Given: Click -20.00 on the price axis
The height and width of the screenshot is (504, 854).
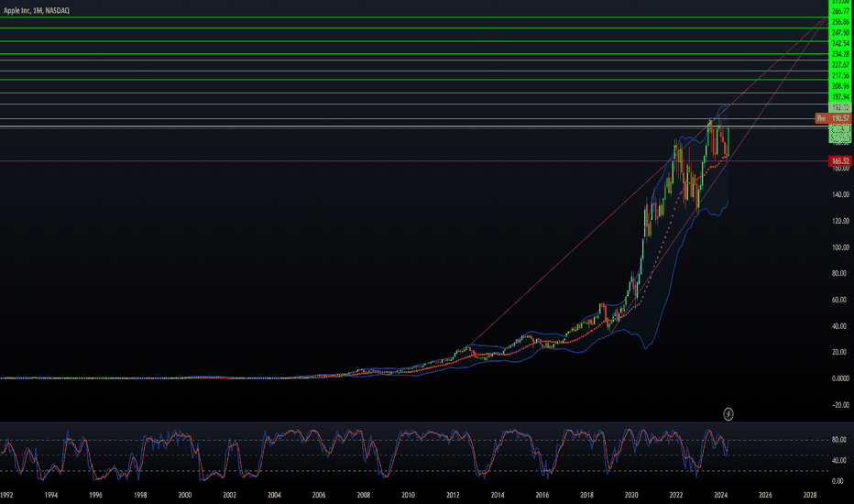Looking at the screenshot, I should click(x=840, y=405).
